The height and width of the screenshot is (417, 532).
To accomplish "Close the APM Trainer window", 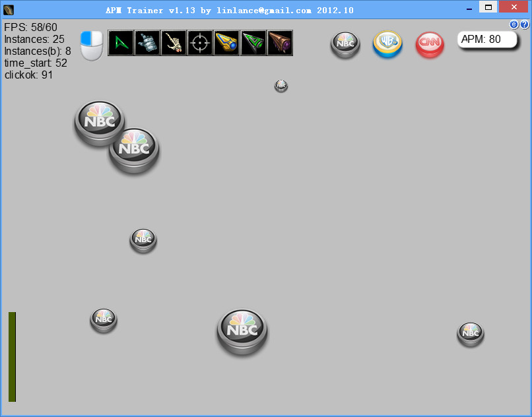I will 514,7.
